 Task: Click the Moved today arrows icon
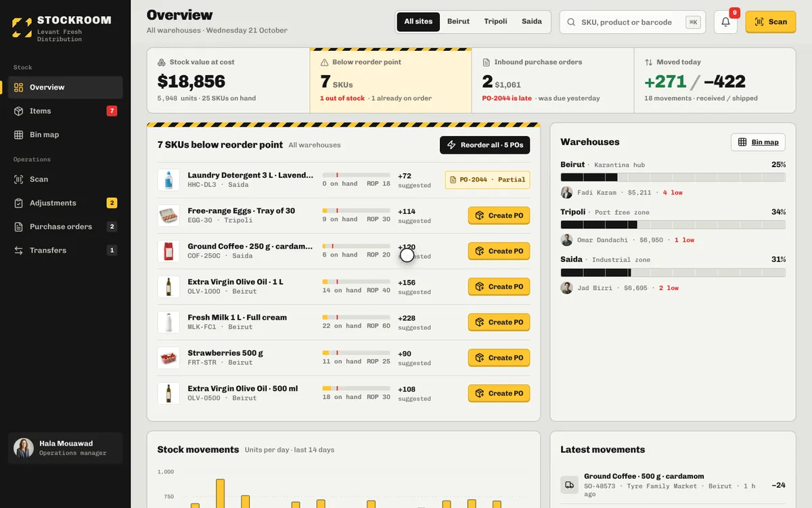pyautogui.click(x=649, y=62)
